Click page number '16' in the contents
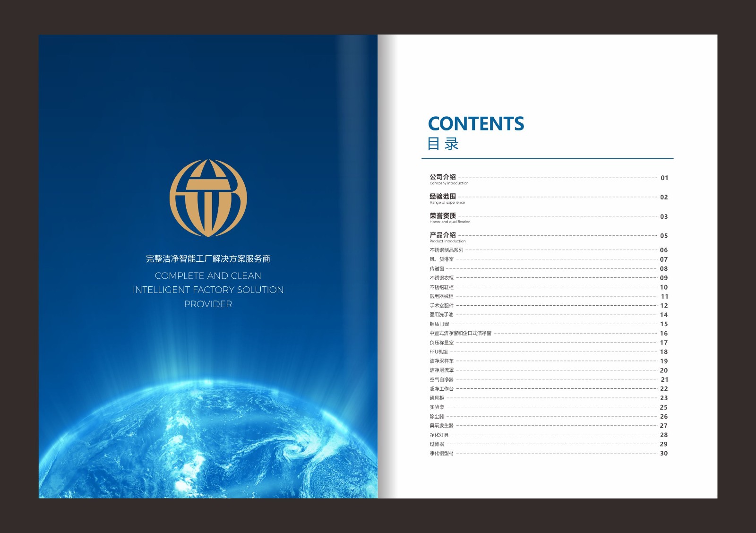The image size is (756, 533). point(664,334)
